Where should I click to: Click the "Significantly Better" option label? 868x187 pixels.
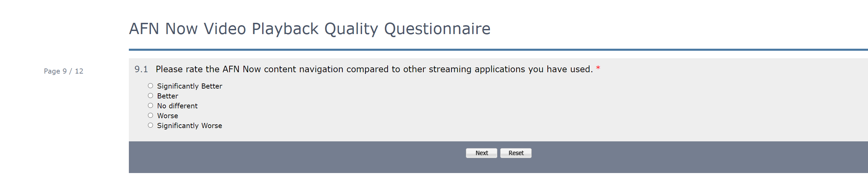tap(189, 86)
